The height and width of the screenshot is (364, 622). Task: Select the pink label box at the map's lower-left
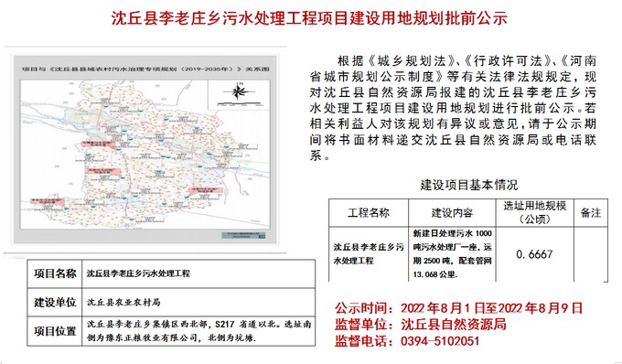(x=48, y=202)
